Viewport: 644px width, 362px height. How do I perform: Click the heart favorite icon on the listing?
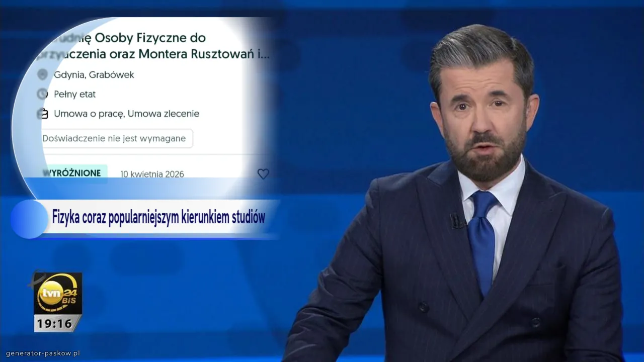263,174
